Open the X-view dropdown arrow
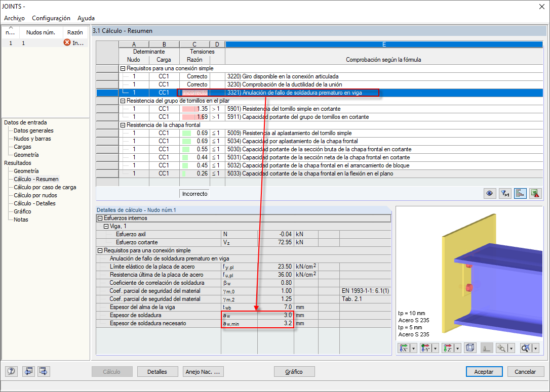Image resolution: width=550 pixels, height=392 pixels. click(414, 348)
